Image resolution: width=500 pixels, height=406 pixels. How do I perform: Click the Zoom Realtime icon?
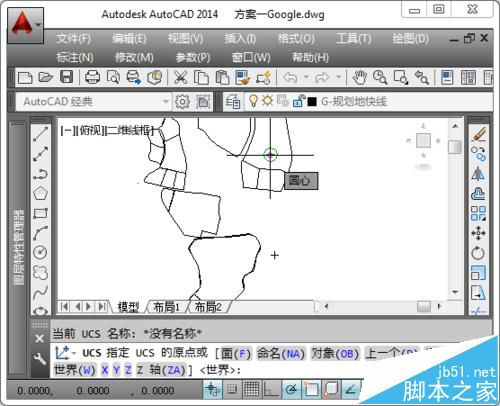point(380,77)
